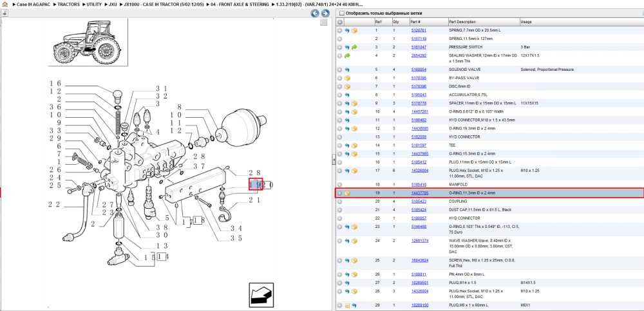The width and height of the screenshot is (644, 311).
Task: Click blue arrow icon for ref 1
Action: pos(347,30)
